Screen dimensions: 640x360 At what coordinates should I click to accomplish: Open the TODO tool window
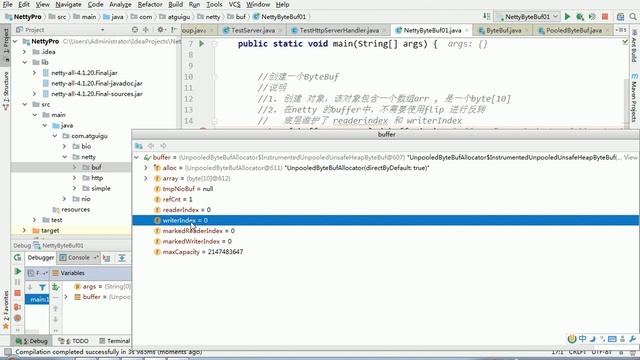[74, 341]
